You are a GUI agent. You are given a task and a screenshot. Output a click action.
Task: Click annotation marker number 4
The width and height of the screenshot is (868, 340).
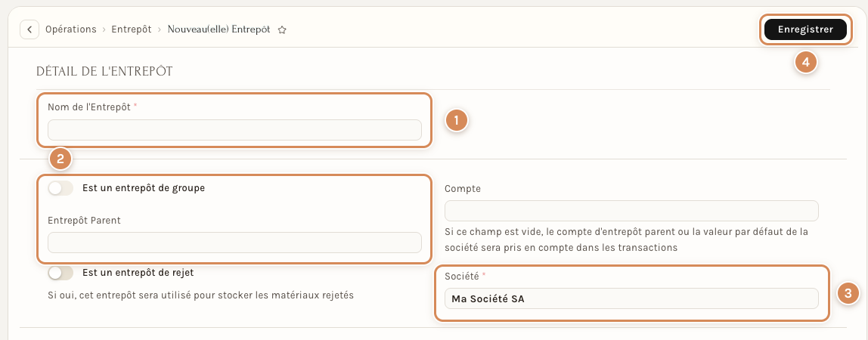[806, 63]
